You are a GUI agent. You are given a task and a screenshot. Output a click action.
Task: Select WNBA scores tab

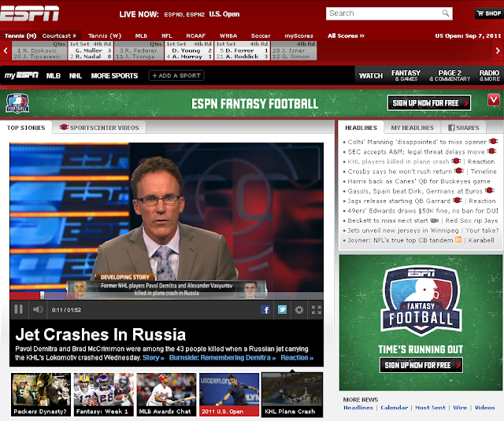click(228, 35)
